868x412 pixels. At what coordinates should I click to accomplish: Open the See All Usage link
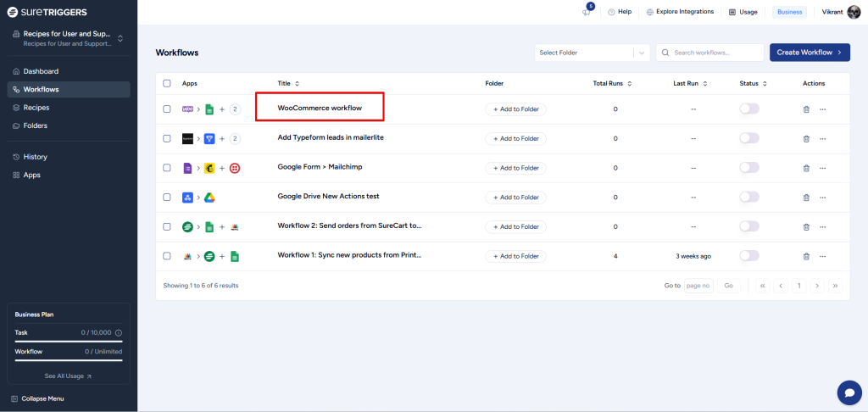click(x=68, y=376)
